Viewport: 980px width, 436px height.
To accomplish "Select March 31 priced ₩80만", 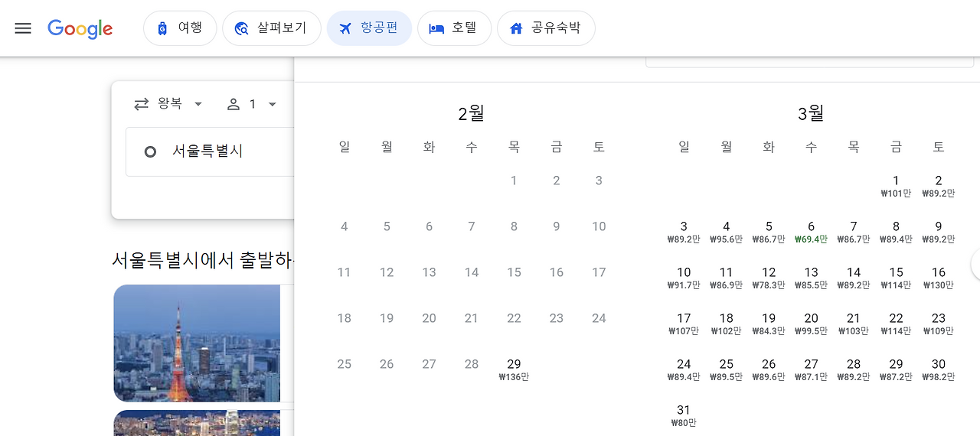I will [684, 415].
